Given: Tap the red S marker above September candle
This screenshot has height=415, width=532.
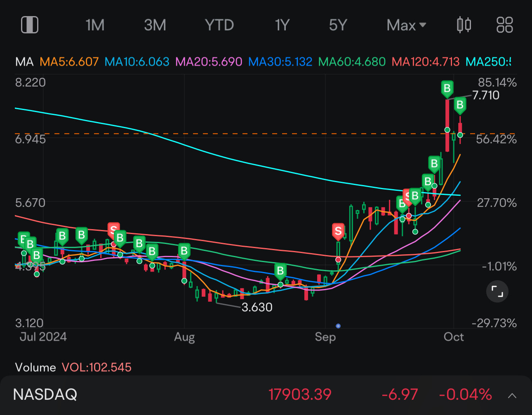Looking at the screenshot, I should (x=338, y=232).
